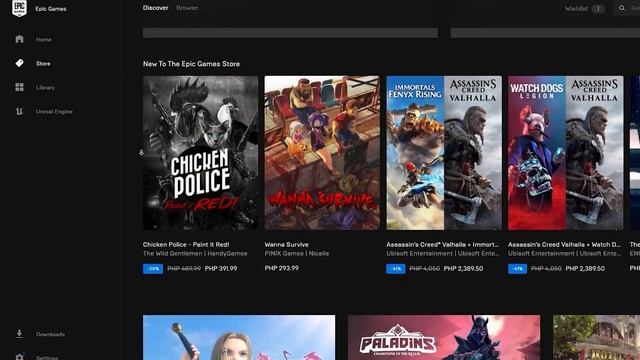This screenshot has height=360, width=640.
Task: Select Downloads label in sidebar
Action: [x=50, y=334]
